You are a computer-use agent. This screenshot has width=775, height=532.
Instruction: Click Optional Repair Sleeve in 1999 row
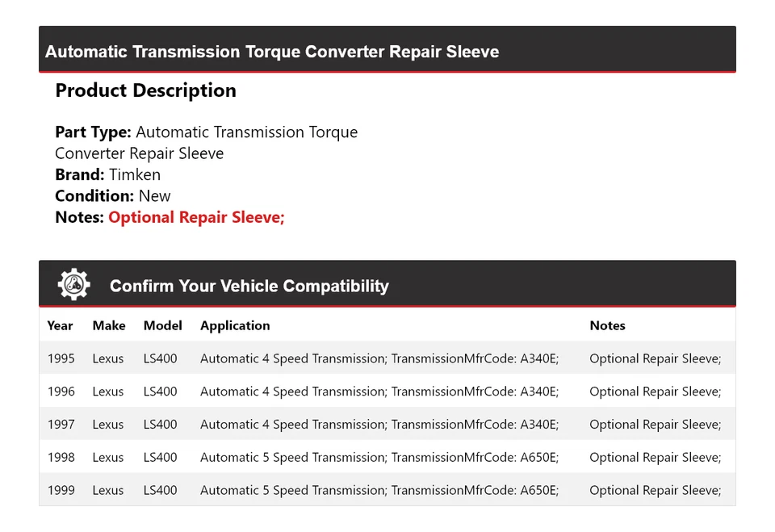coord(656,490)
